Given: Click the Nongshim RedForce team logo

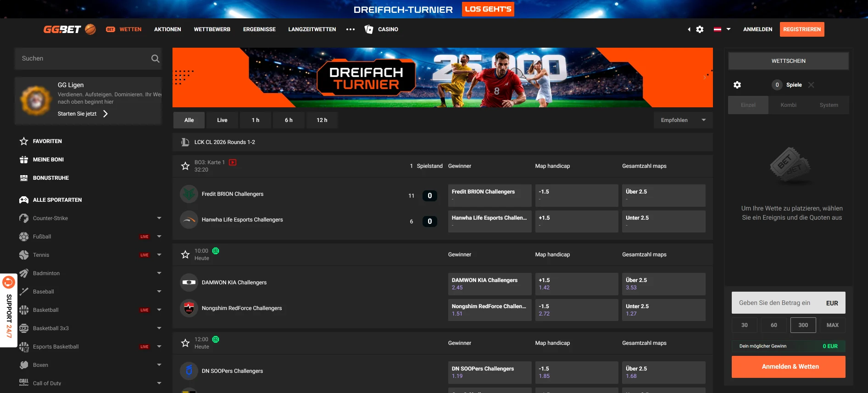Looking at the screenshot, I should [189, 308].
